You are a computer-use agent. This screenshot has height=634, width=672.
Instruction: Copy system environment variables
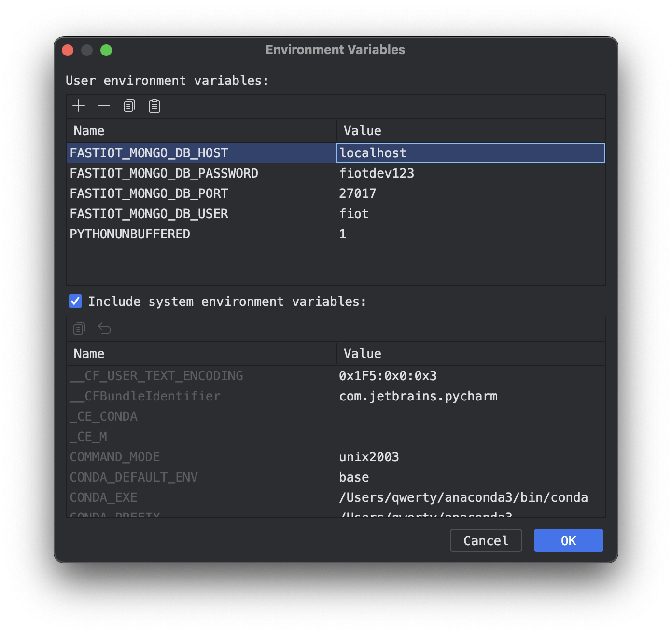click(79, 329)
